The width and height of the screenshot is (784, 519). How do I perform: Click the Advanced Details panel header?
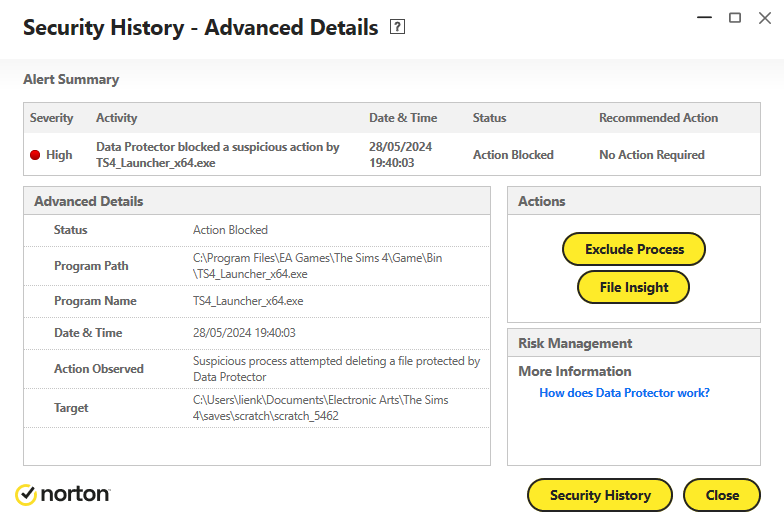click(257, 201)
